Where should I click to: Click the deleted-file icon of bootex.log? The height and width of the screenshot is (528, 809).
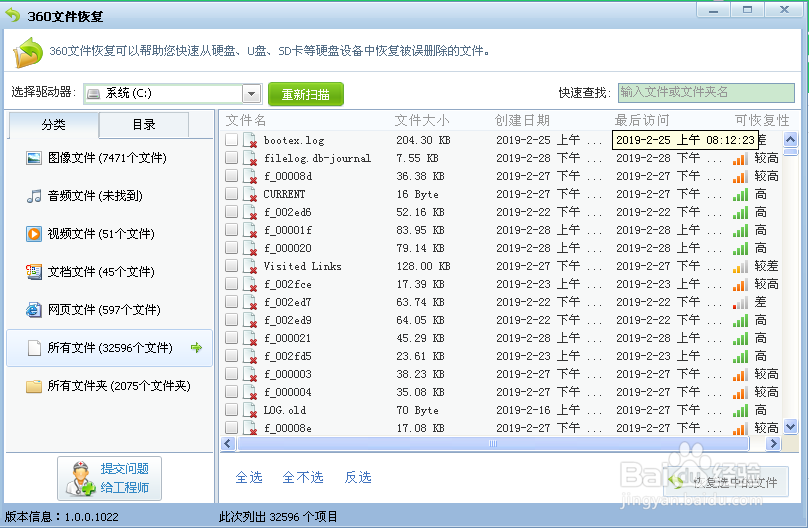click(x=250, y=140)
